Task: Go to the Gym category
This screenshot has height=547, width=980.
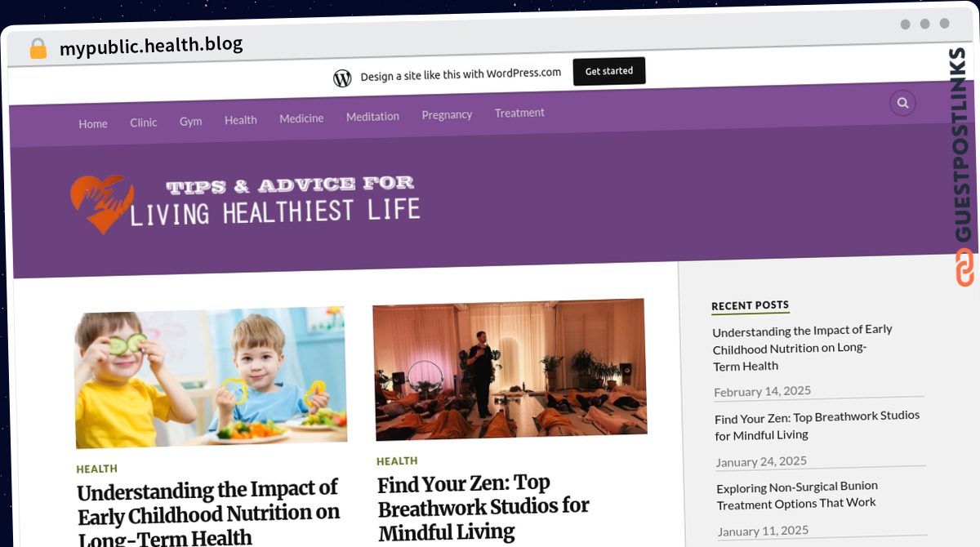Action: tap(191, 122)
